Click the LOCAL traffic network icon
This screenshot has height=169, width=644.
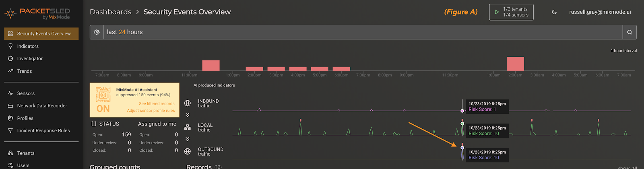188,128
